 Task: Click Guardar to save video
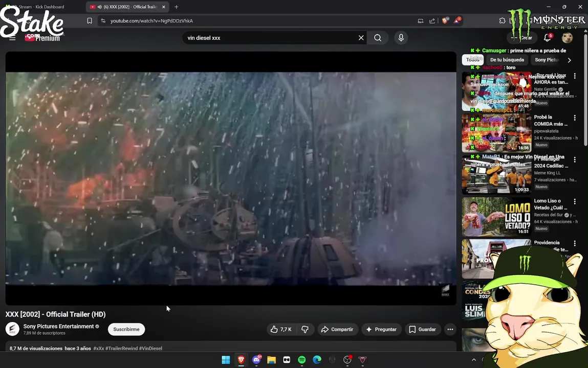click(422, 330)
